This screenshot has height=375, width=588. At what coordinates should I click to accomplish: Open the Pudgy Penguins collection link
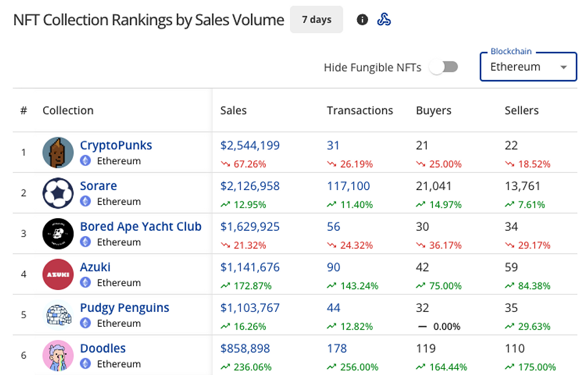[125, 308]
